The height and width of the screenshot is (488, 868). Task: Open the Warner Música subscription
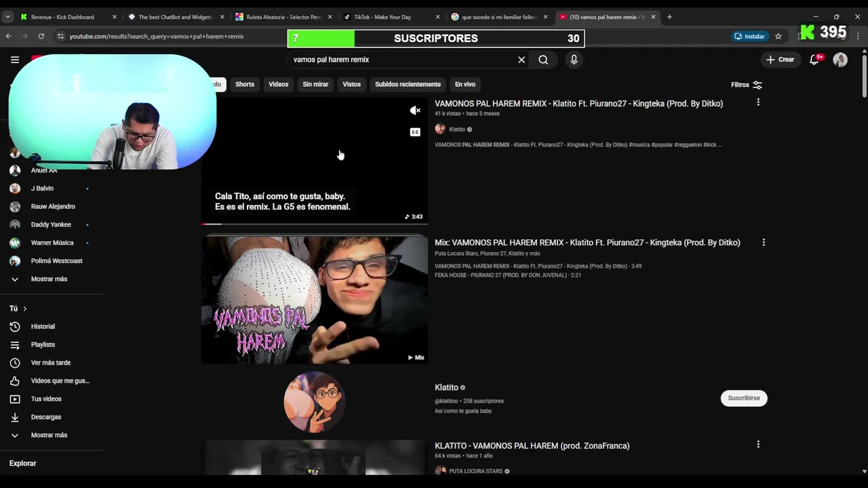[x=51, y=243]
